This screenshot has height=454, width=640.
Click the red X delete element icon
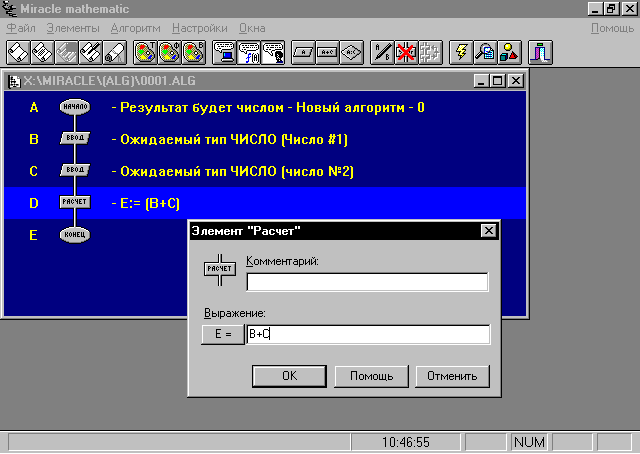tap(406, 50)
